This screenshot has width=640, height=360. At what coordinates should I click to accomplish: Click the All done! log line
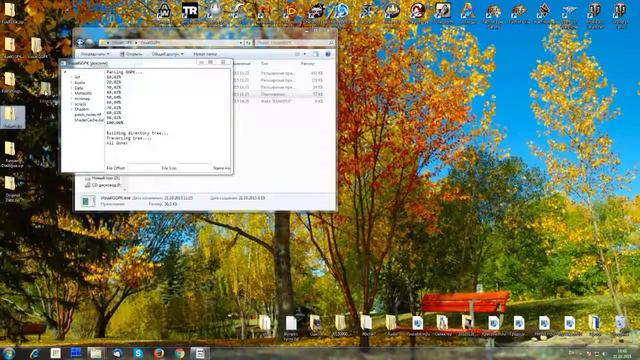click(x=118, y=143)
